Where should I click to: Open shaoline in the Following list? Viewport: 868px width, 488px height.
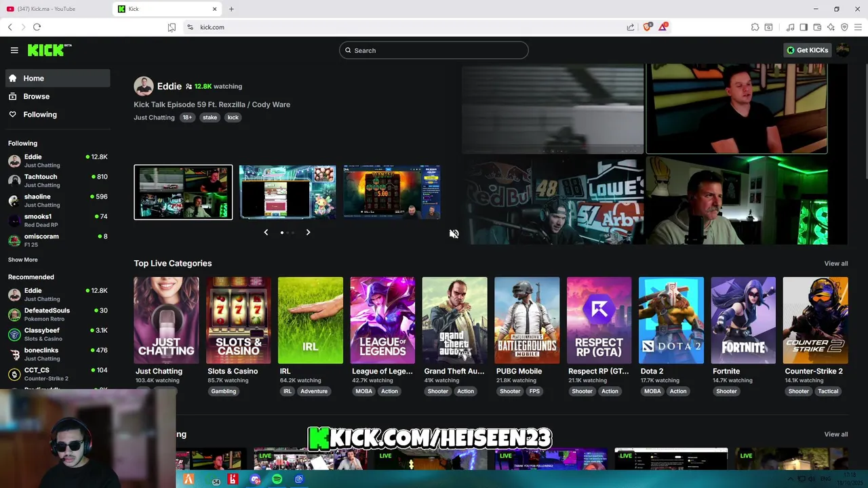[58, 200]
